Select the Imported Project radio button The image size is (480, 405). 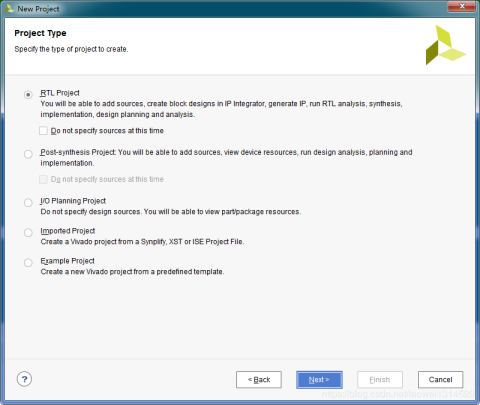(x=28, y=232)
